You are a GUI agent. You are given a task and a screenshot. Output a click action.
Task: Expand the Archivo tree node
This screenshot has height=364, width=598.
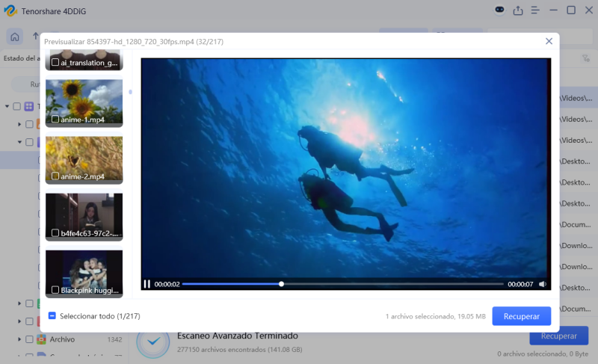[19, 339]
